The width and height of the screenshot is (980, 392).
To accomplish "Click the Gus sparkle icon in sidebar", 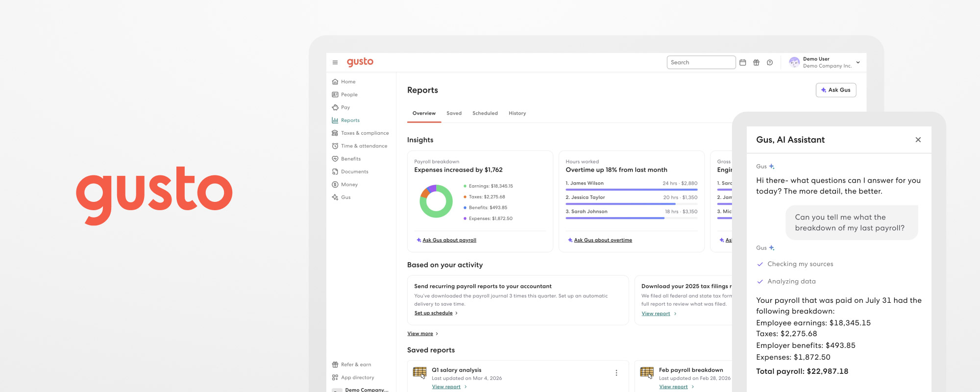I will (x=335, y=197).
